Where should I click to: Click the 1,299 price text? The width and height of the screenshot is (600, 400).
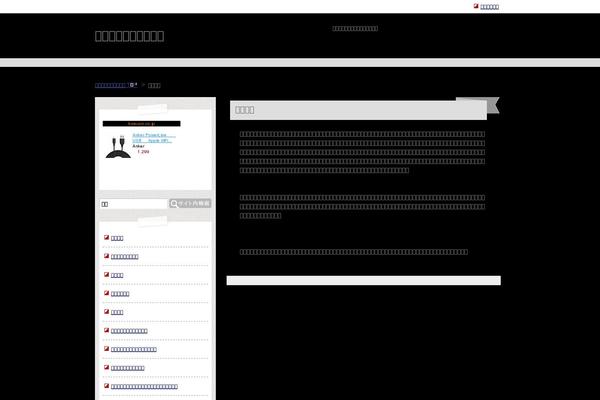[143, 152]
